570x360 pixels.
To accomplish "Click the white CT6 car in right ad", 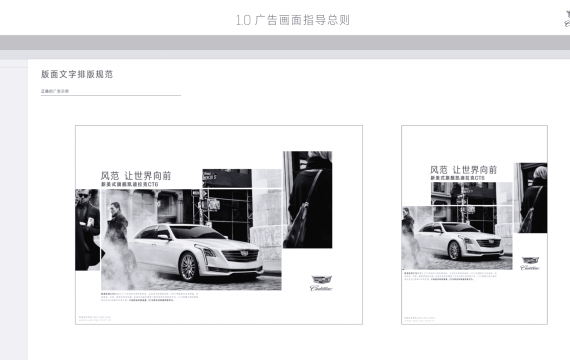I will (459, 240).
